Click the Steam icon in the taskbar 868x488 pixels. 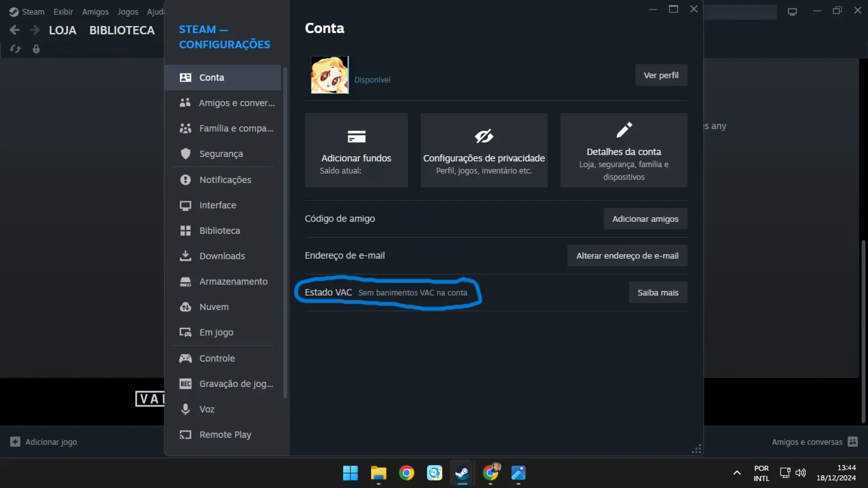click(x=463, y=473)
